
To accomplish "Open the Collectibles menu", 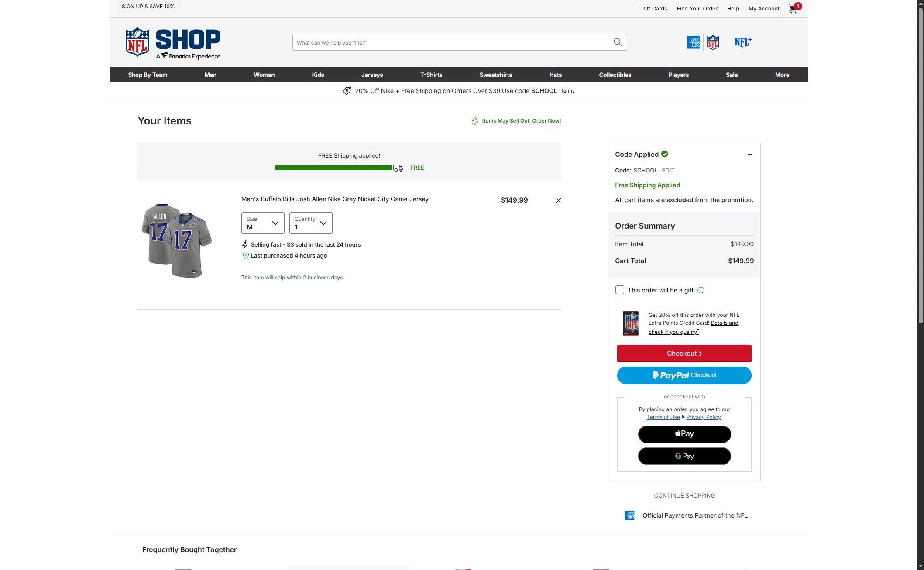I will click(x=615, y=75).
